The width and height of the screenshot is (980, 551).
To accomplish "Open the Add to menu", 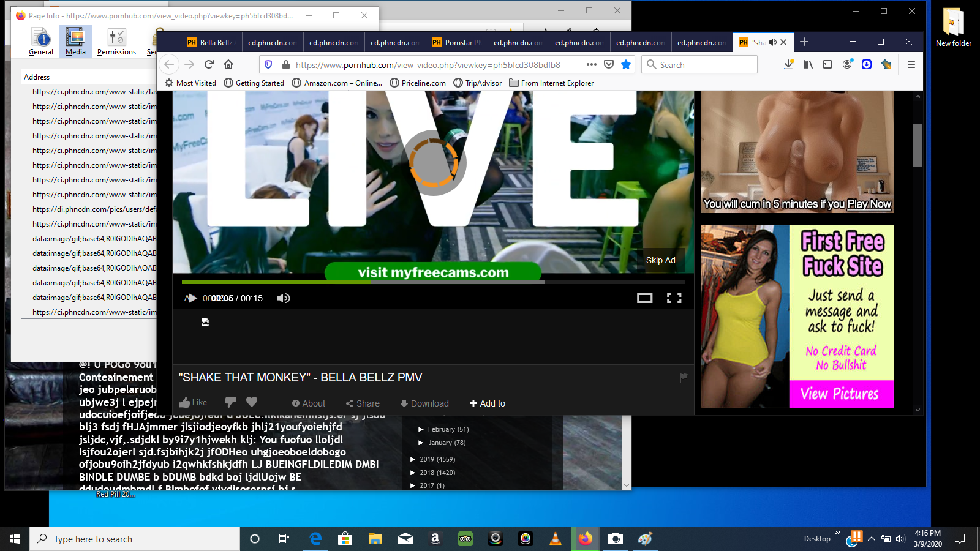I will 488,403.
